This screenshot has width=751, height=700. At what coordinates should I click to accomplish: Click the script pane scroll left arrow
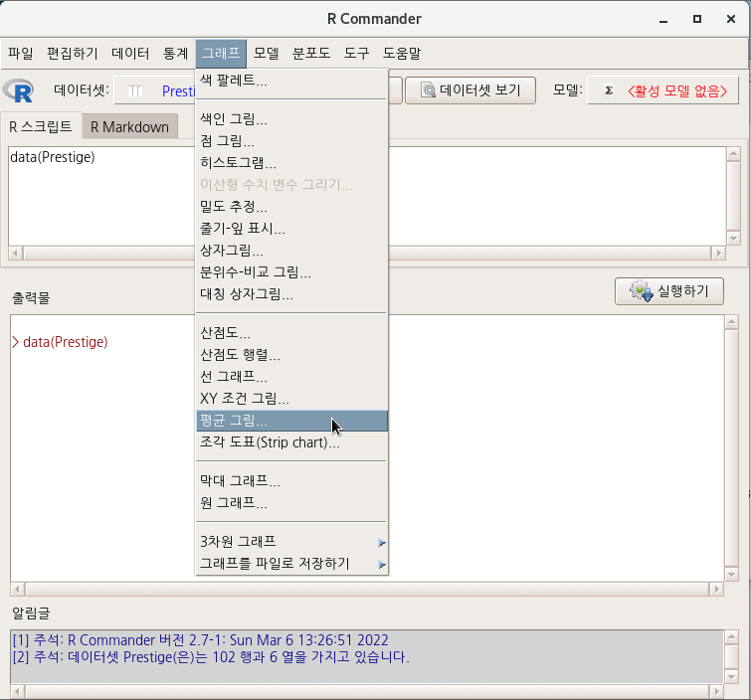coord(16,253)
